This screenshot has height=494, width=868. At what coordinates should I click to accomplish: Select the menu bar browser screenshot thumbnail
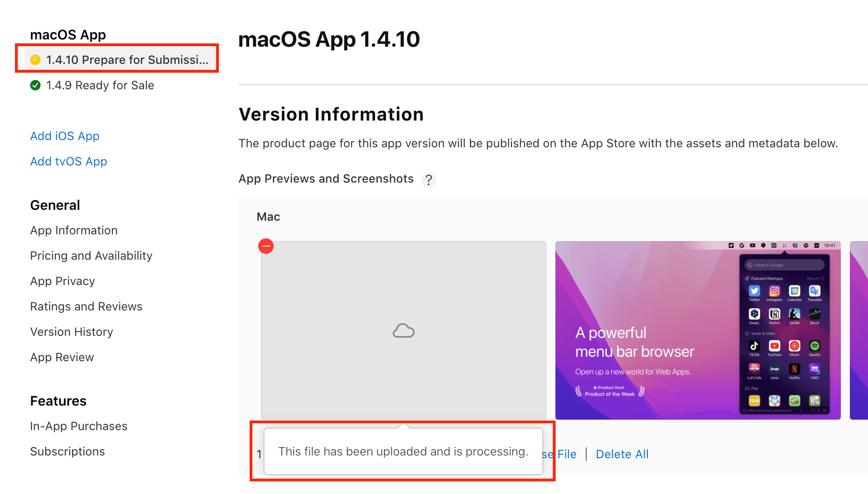[x=698, y=330]
